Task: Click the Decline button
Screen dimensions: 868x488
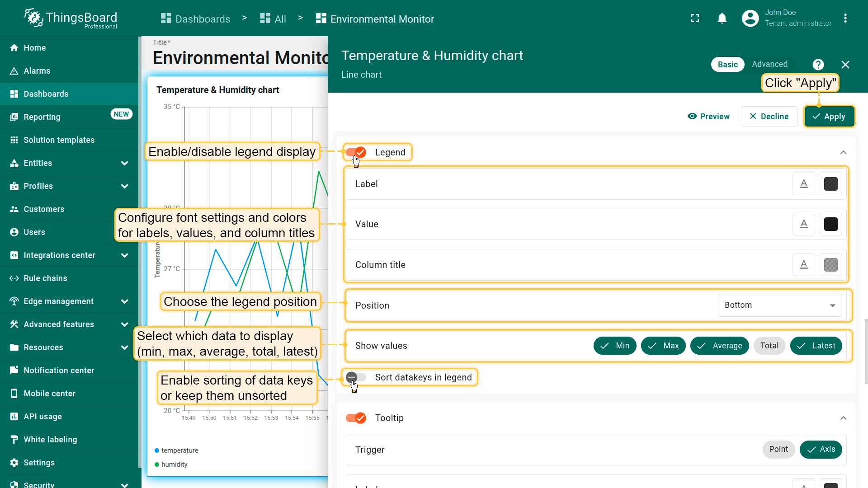Action: tap(769, 117)
